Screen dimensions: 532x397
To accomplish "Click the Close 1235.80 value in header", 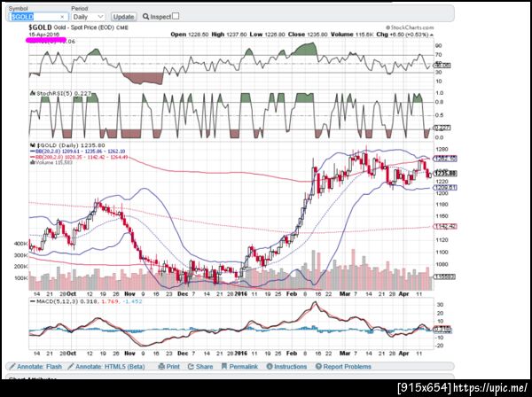I will [308, 35].
